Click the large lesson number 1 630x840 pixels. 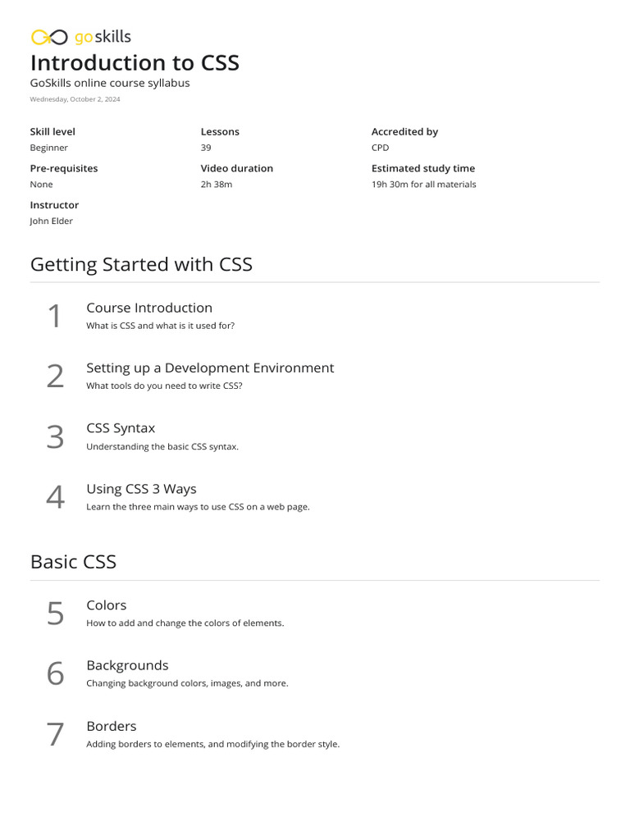click(x=54, y=316)
